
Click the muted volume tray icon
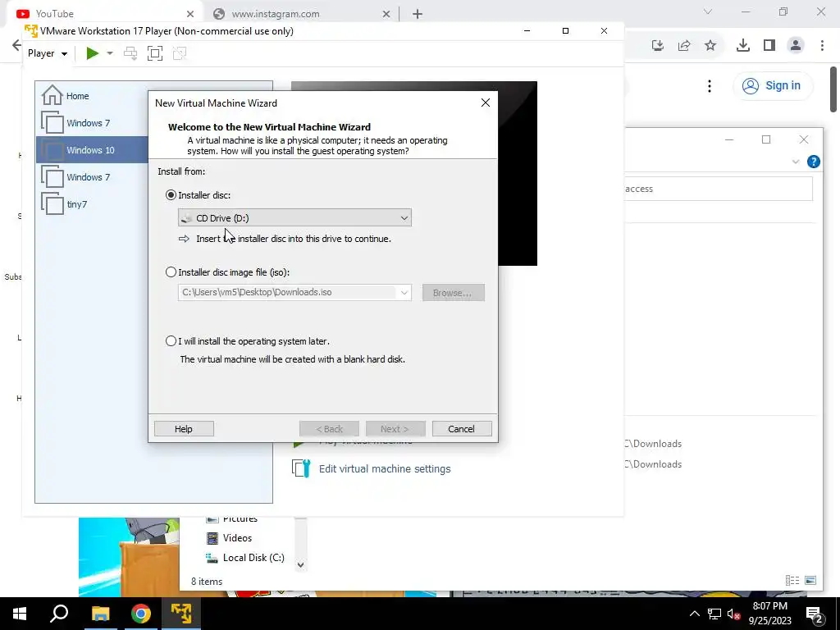coord(734,614)
